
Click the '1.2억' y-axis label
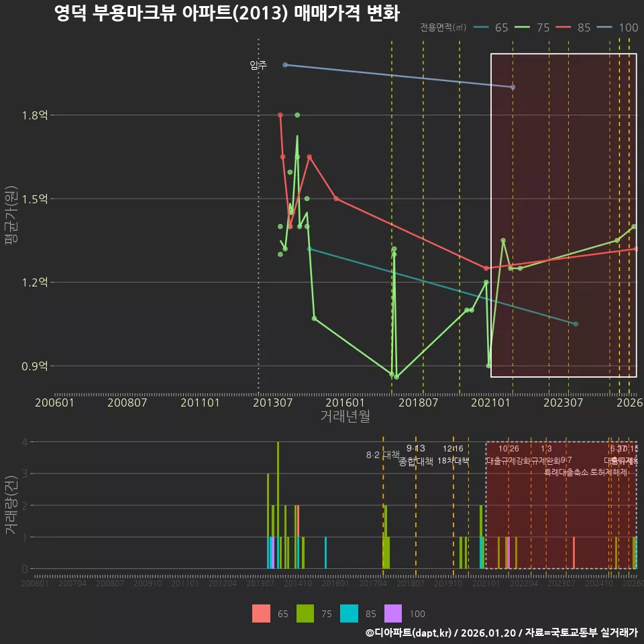coord(35,282)
